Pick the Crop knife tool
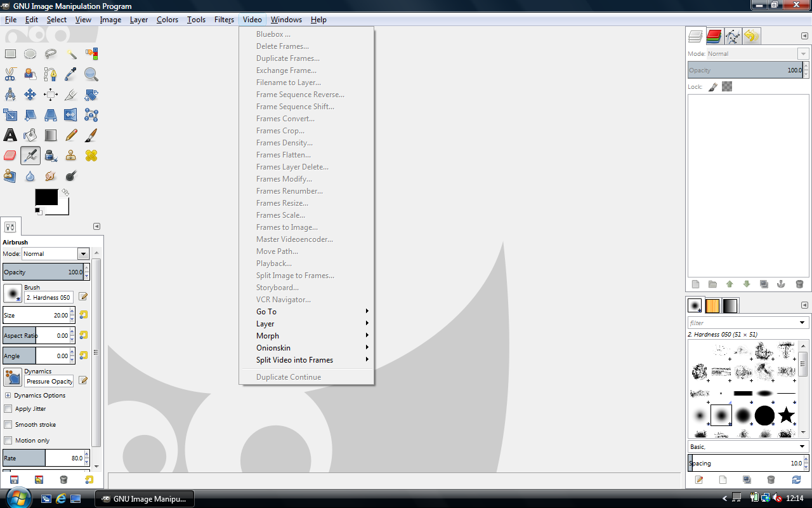 click(71, 95)
